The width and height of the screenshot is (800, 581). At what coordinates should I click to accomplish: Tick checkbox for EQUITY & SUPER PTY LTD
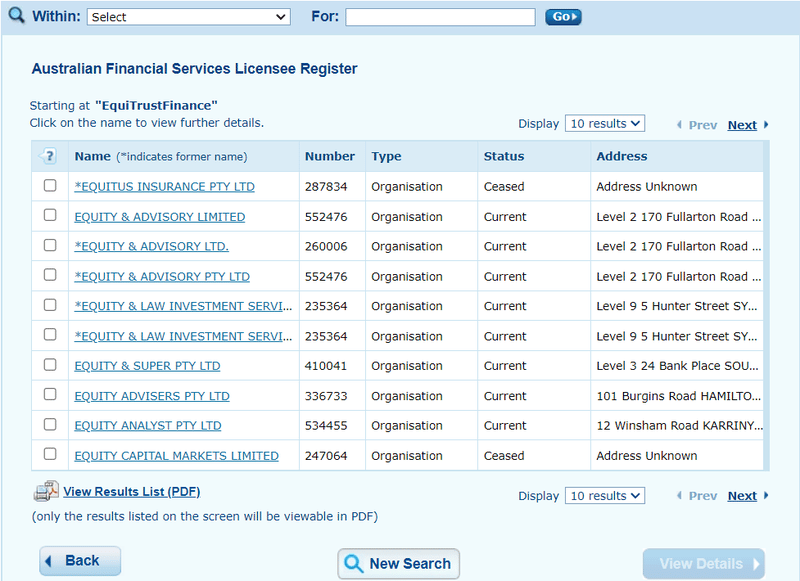pos(50,364)
